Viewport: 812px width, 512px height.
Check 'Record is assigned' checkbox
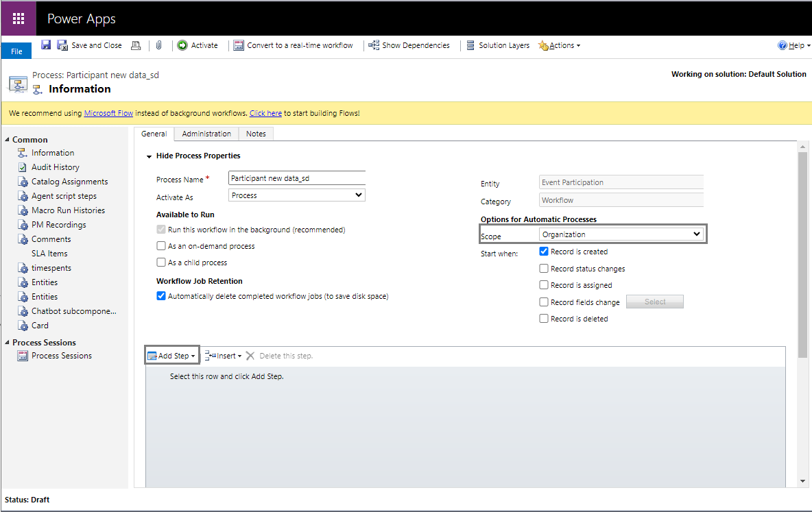pos(544,285)
